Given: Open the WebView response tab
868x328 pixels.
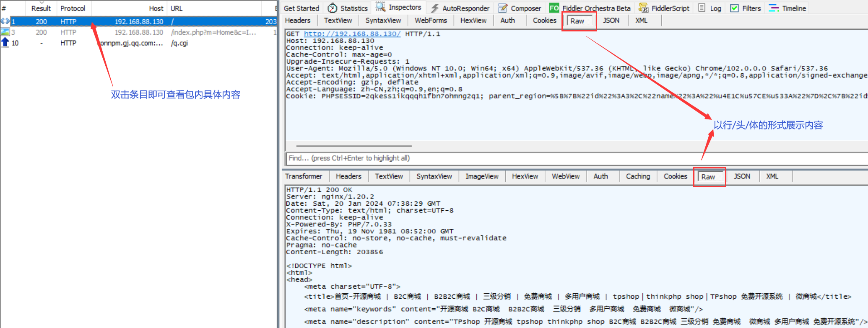Looking at the screenshot, I should (566, 176).
